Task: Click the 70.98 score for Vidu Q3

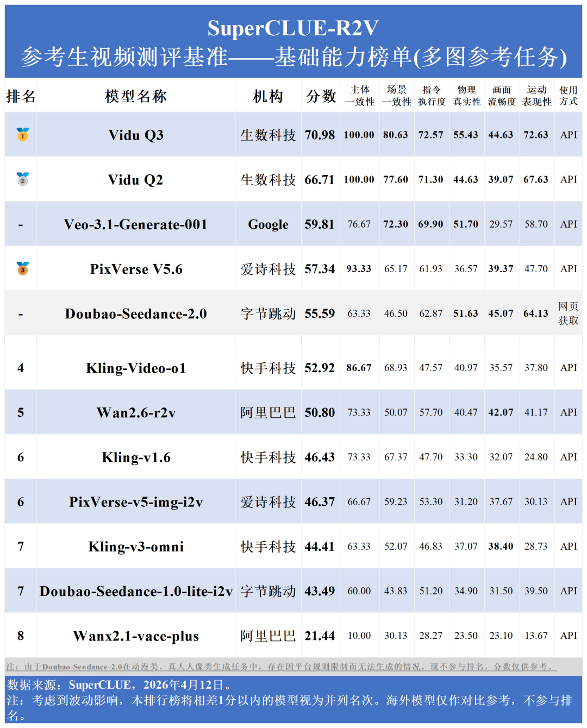Action: pos(320,135)
